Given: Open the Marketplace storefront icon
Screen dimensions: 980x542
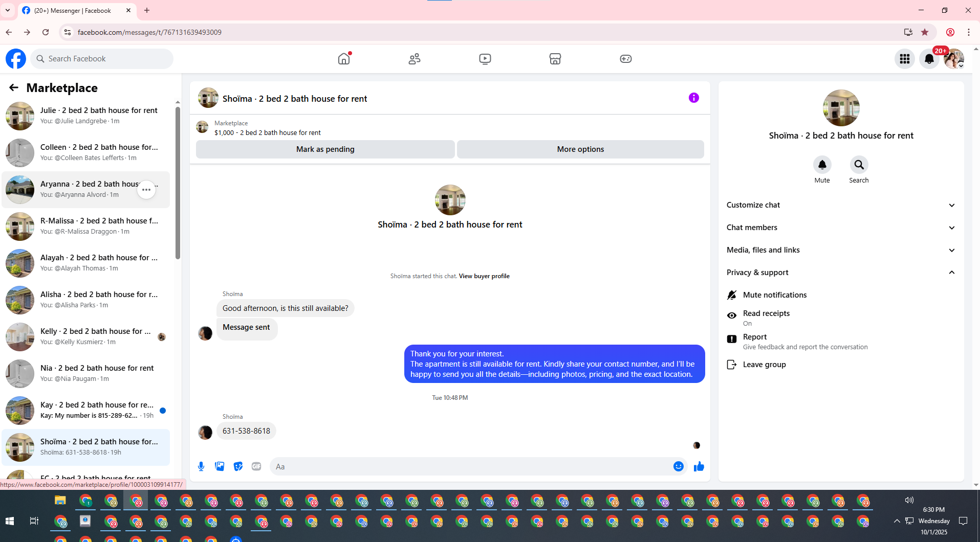Looking at the screenshot, I should [x=555, y=59].
